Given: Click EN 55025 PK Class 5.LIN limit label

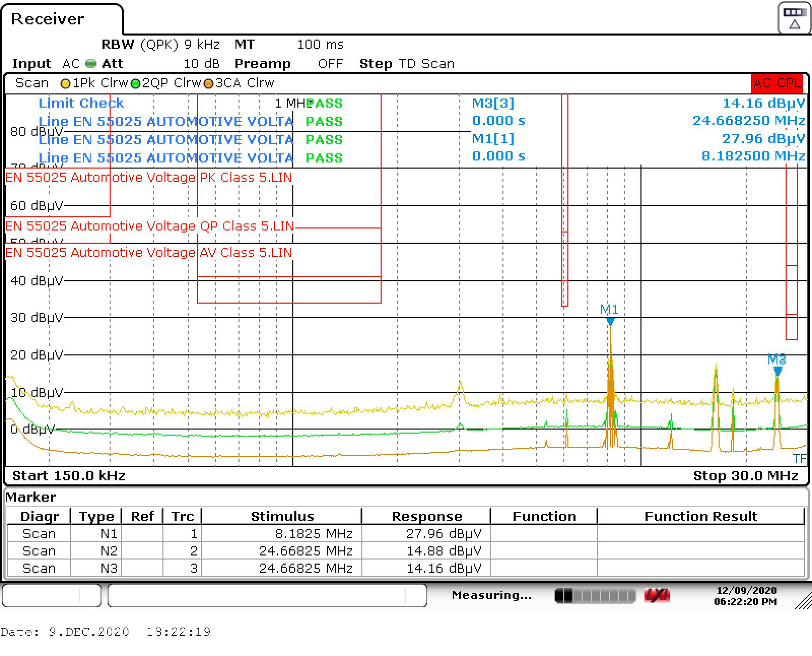Looking at the screenshot, I should (149, 177).
